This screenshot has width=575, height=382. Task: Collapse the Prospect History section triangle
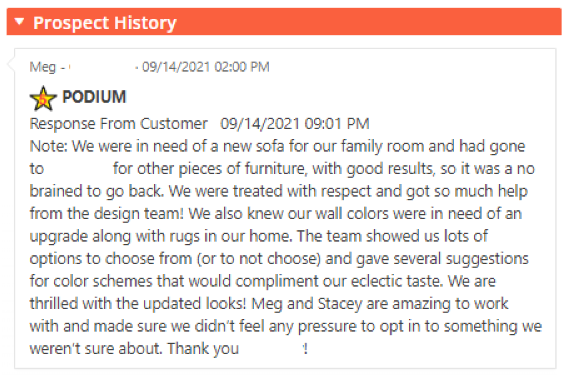[x=19, y=22]
